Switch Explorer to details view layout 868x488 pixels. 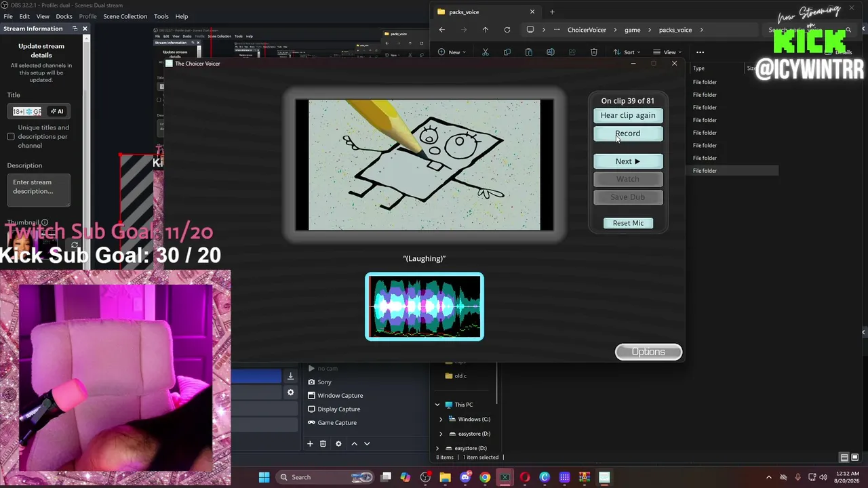[x=844, y=457]
